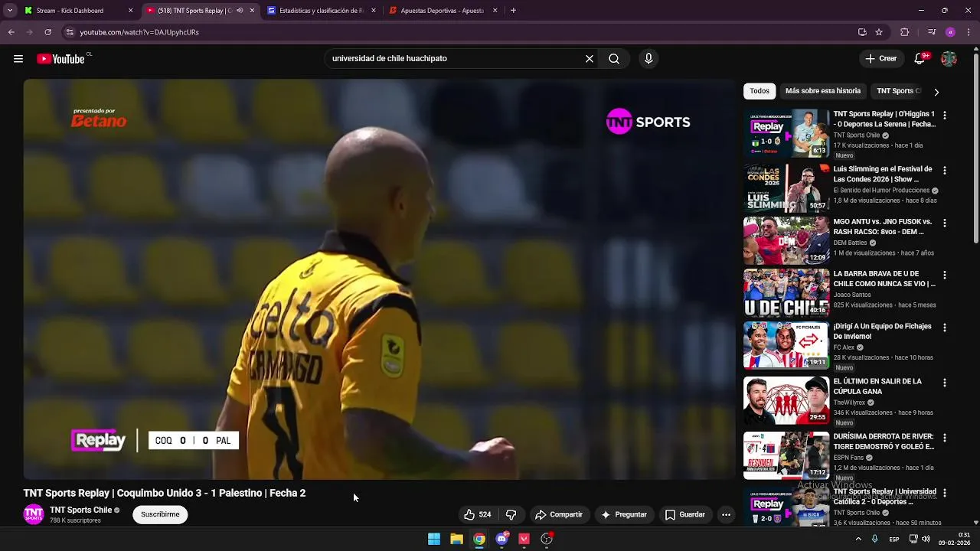Expand Chrome tab search dropdown arrow
The width and height of the screenshot is (980, 551).
(10, 11)
